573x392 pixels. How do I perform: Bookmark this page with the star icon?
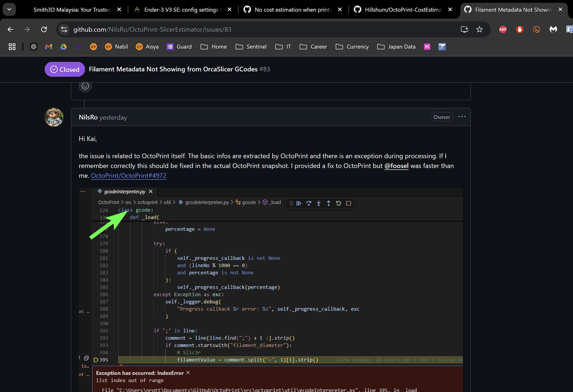coord(479,30)
